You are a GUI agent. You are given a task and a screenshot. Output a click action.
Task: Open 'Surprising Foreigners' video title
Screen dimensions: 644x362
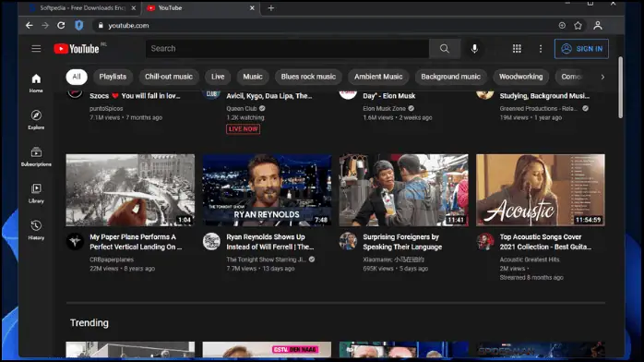[402, 242]
